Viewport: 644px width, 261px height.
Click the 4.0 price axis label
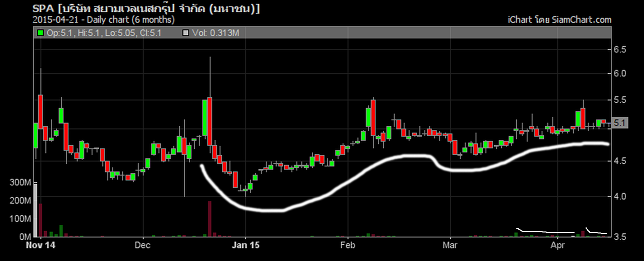(620, 196)
